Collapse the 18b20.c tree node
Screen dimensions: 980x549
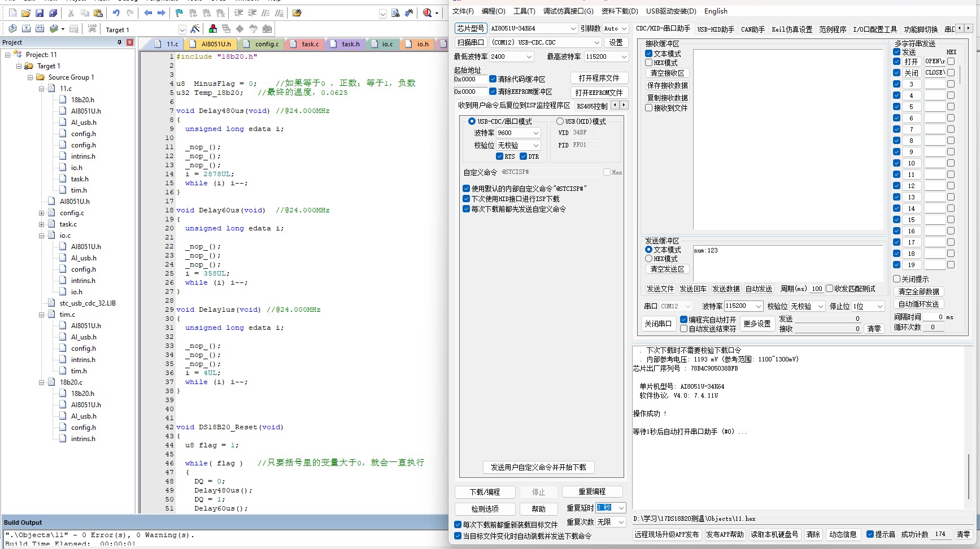coord(41,382)
